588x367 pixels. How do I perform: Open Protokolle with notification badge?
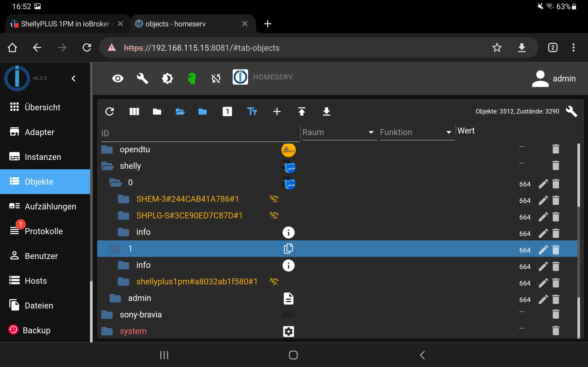pyautogui.click(x=43, y=231)
